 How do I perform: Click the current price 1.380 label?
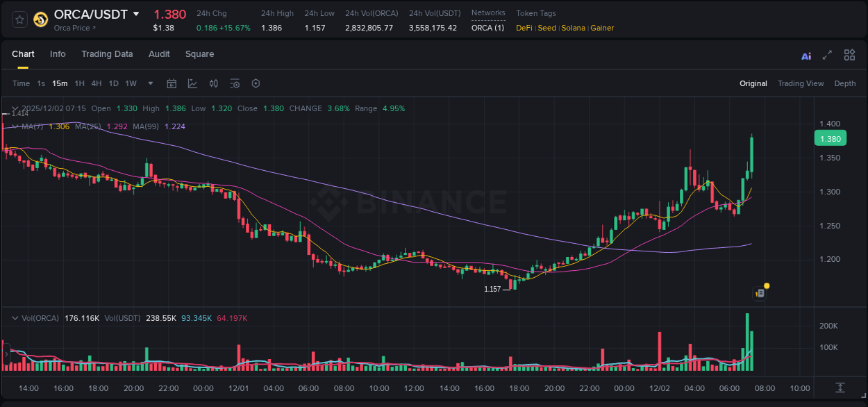830,138
